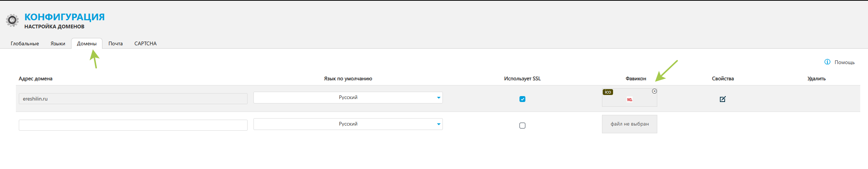Select the Домены tab
This screenshot has height=169, width=868.
coord(87,43)
